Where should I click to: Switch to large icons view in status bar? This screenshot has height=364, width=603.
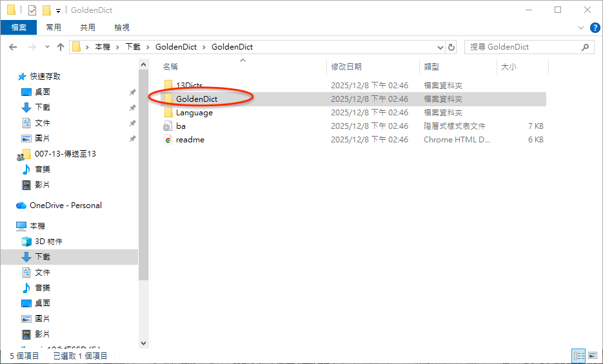[592, 356]
